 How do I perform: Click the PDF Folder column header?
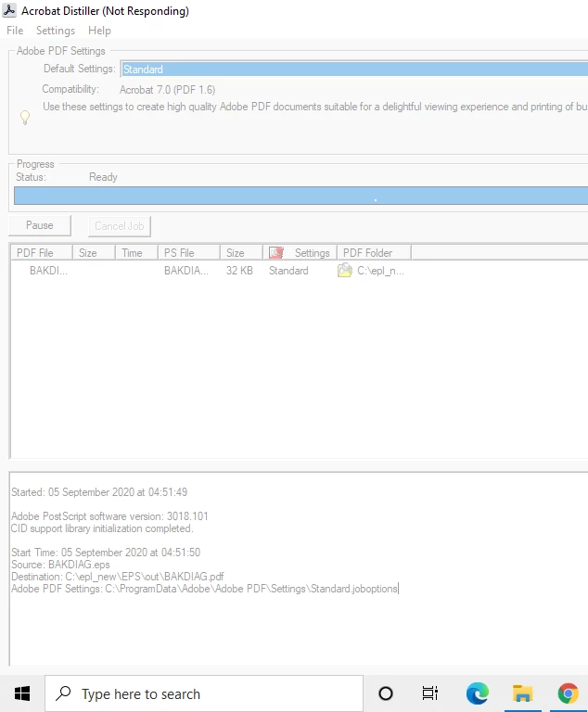point(374,252)
